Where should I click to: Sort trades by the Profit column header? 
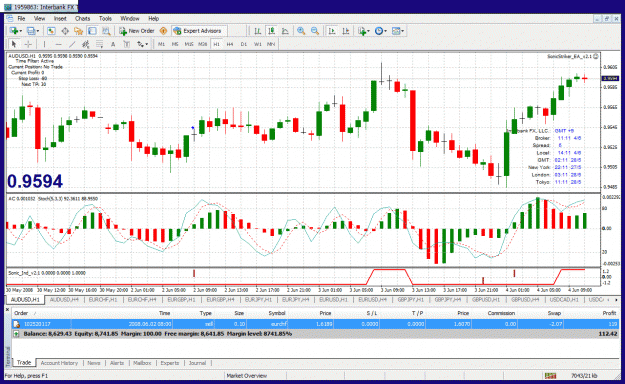coord(609,313)
